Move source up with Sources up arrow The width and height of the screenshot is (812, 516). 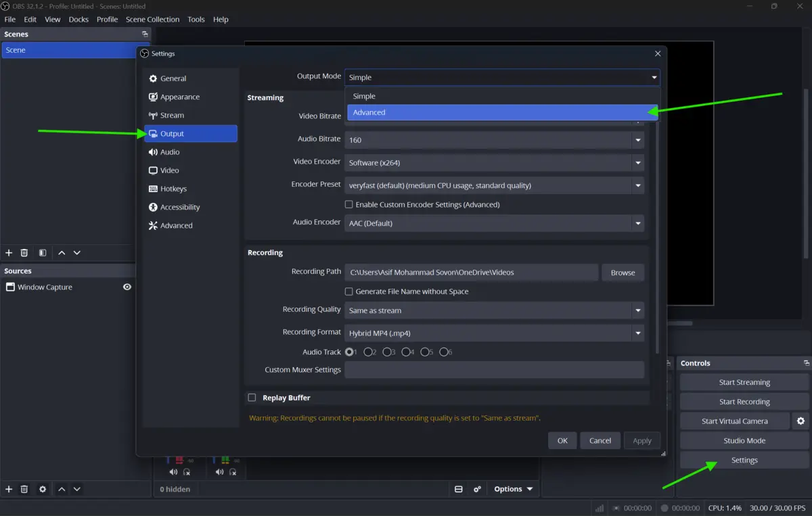coord(62,489)
